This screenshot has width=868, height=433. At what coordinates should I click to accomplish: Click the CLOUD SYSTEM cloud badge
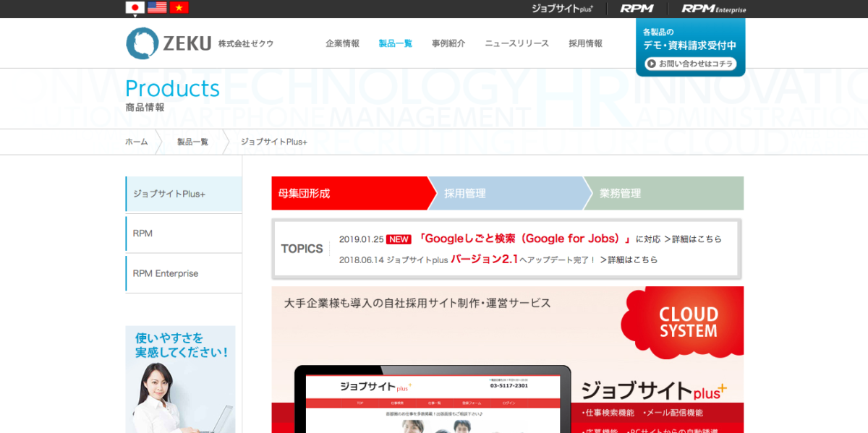(681, 321)
